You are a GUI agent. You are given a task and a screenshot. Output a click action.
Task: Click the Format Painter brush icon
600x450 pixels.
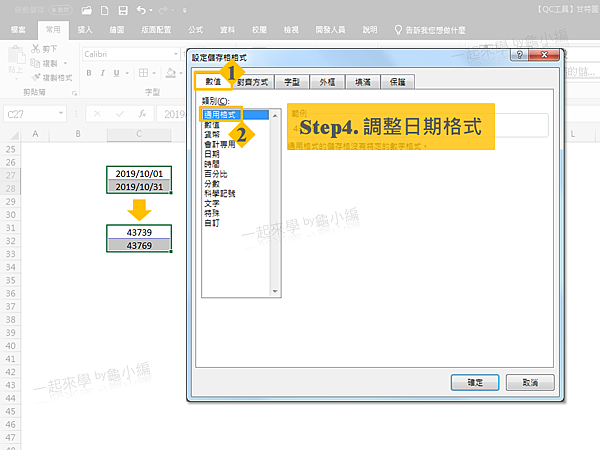[36, 77]
